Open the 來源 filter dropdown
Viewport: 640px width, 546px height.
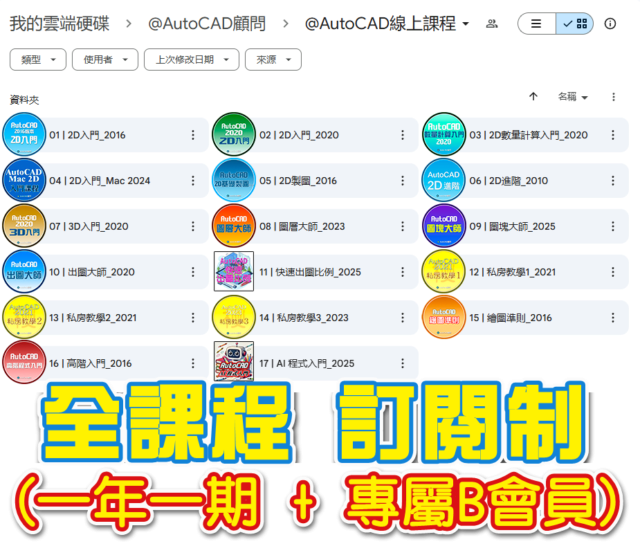tap(273, 60)
